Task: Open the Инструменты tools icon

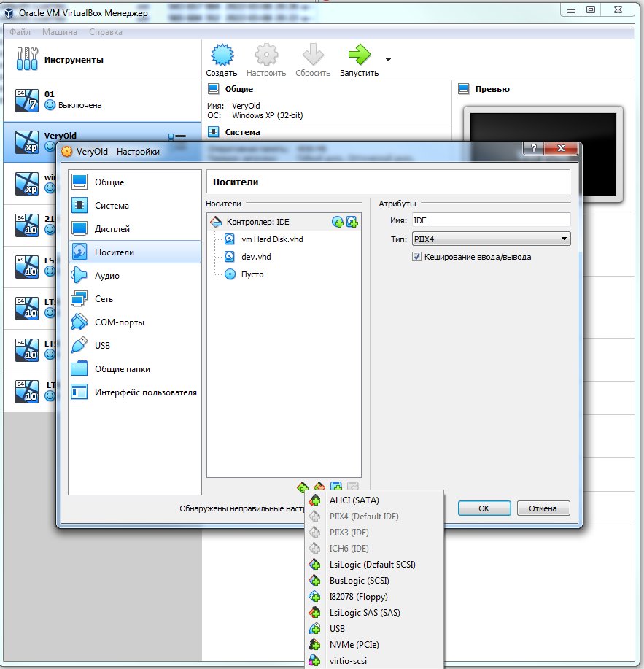Action: [27, 59]
